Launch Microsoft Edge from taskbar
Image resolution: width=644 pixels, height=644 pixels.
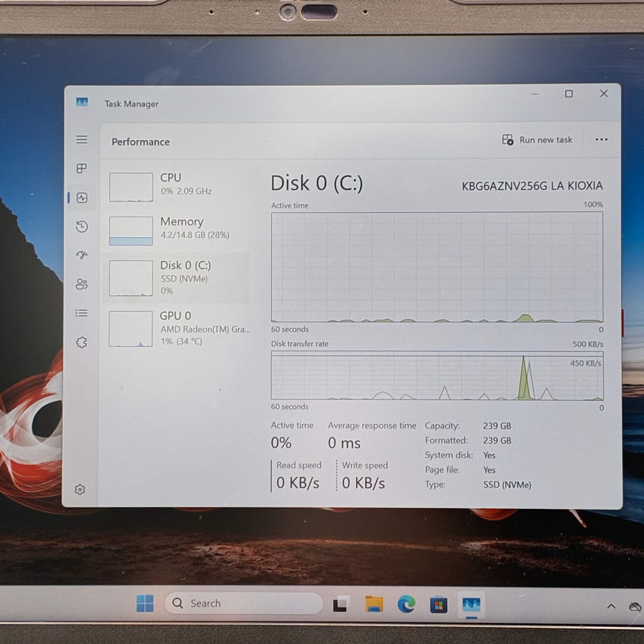click(x=407, y=605)
